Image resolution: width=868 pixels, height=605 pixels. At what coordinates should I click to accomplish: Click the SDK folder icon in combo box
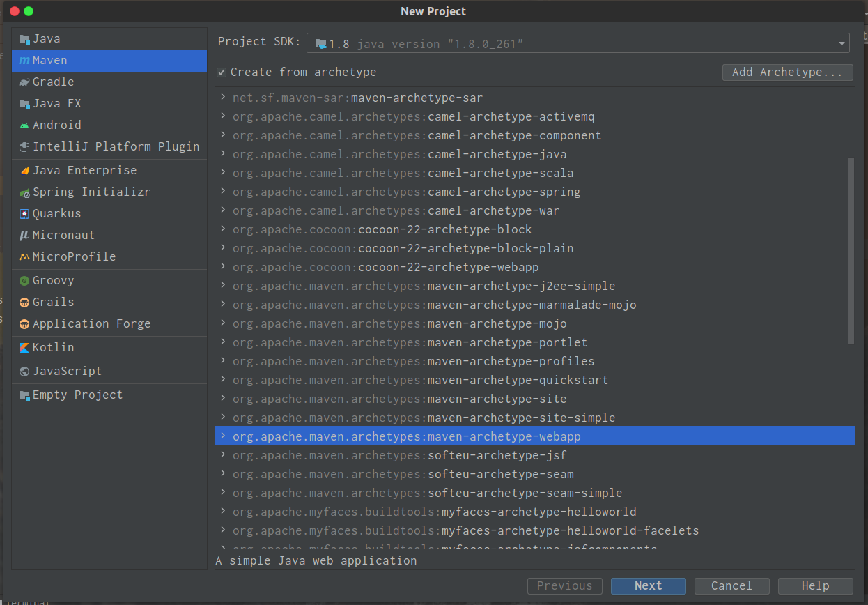321,44
